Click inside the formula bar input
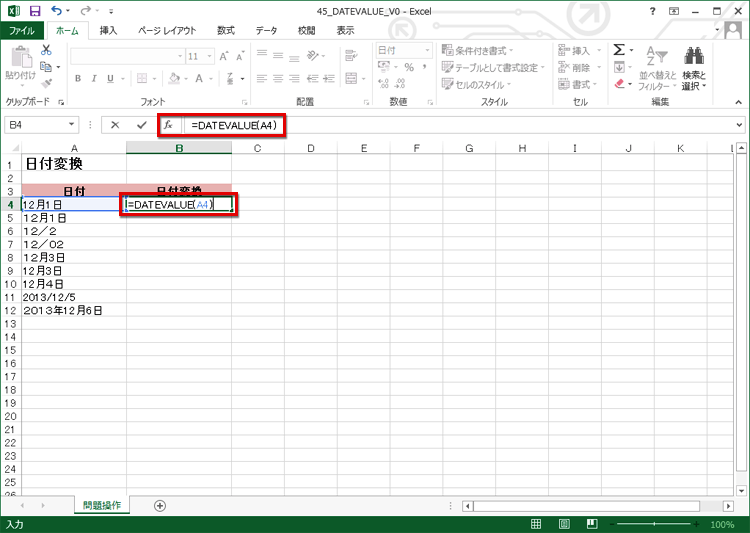750x533 pixels. pos(459,125)
